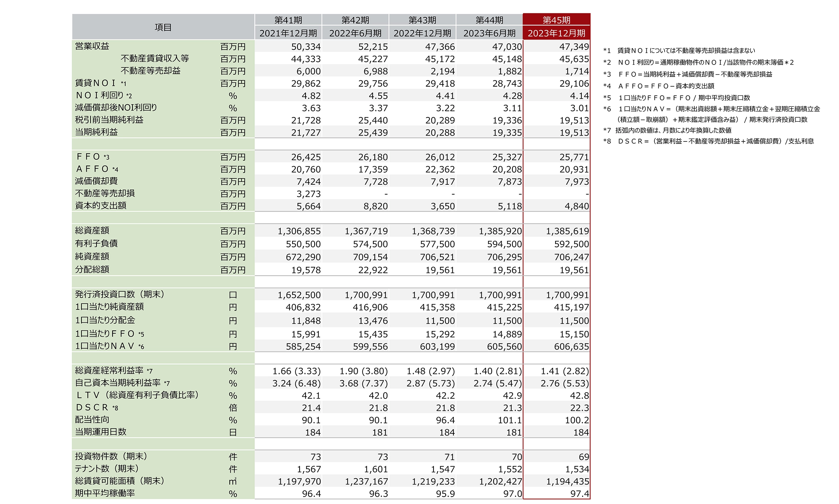Click the 配当性向 row label
This screenshot has height=504, width=839.
point(92,419)
